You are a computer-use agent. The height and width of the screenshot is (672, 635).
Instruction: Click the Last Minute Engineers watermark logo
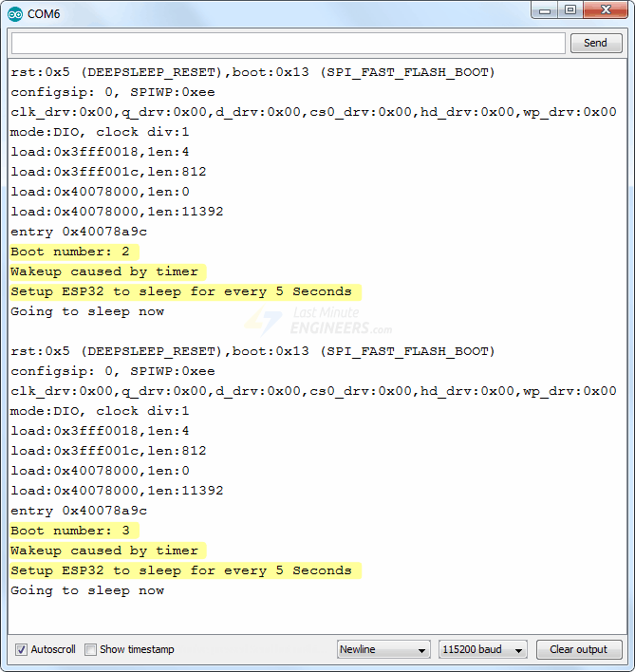pyautogui.click(x=317, y=321)
